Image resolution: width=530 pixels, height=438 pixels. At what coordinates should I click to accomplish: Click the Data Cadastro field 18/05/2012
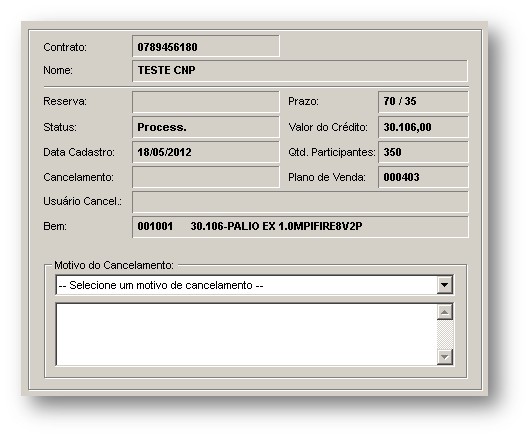click(206, 152)
